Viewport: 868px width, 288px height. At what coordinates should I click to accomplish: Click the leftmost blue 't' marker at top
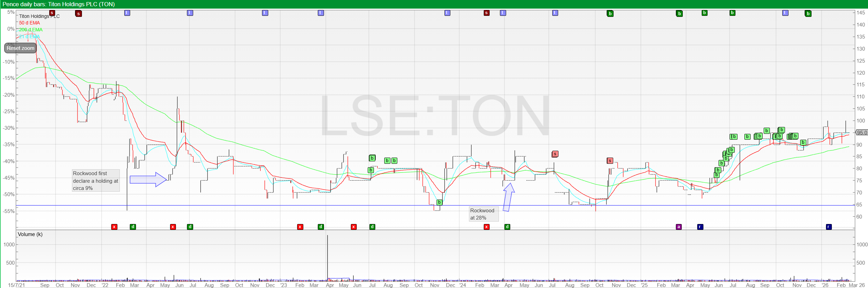pyautogui.click(x=127, y=13)
